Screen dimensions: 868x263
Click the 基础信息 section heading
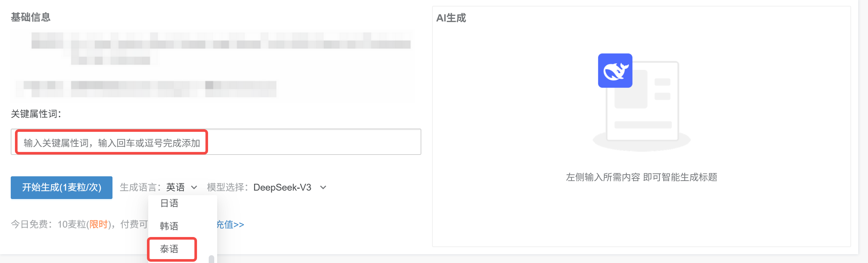(31, 17)
